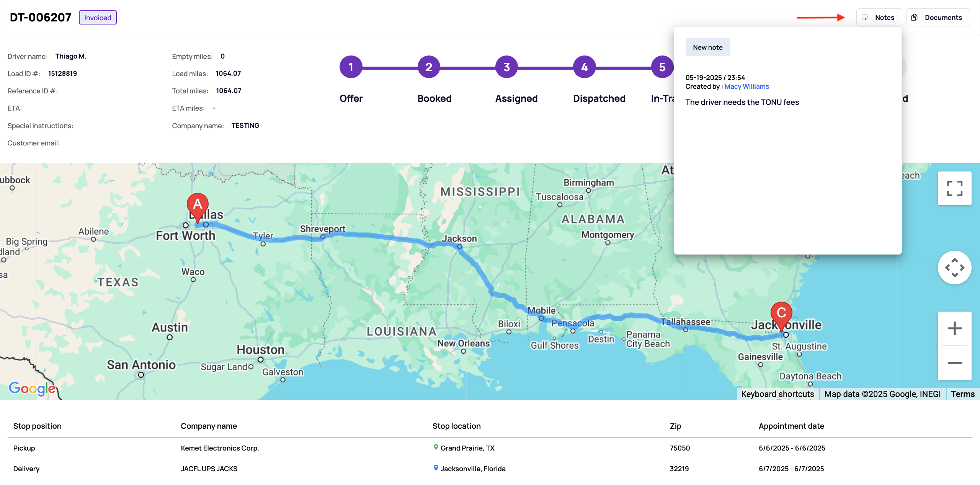Click the blue pin by Jacksonville, Florida
The height and width of the screenshot is (485, 980).
pos(436,468)
